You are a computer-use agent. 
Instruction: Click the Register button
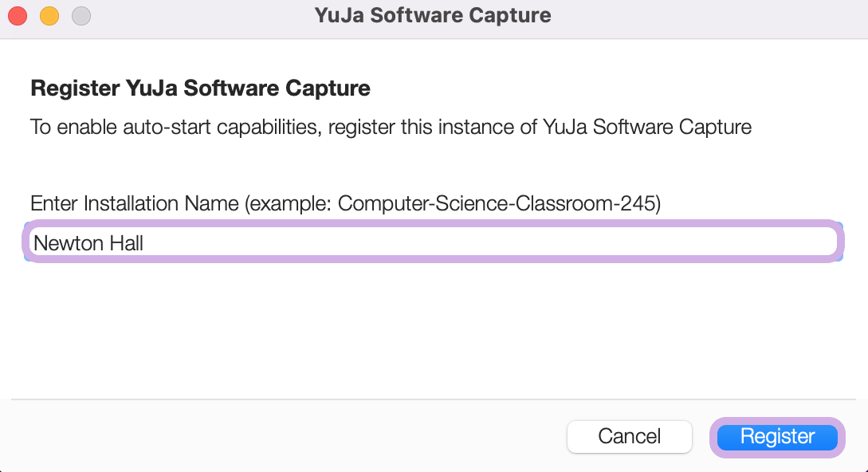click(x=777, y=437)
